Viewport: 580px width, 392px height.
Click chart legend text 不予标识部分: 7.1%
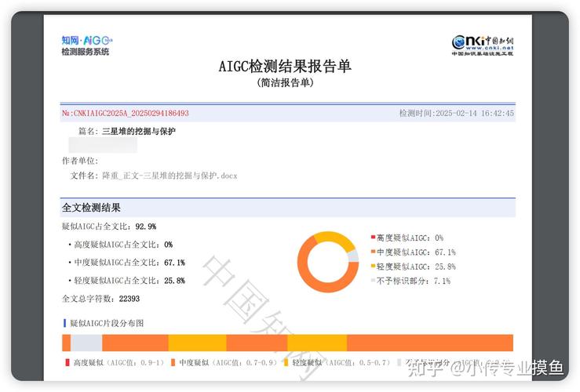click(414, 281)
